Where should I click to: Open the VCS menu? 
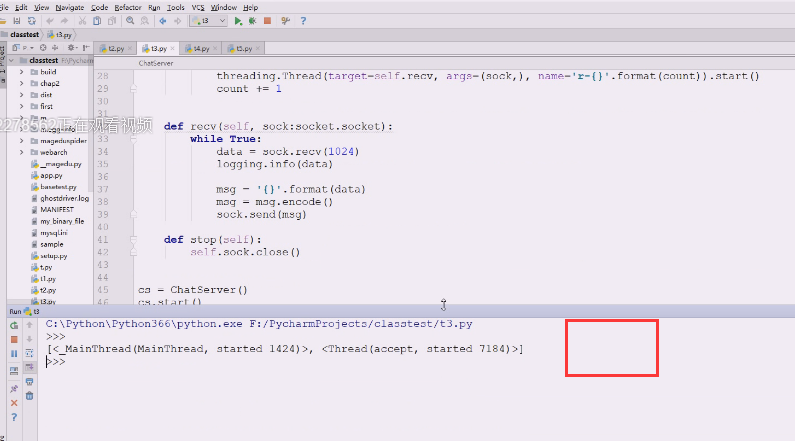click(198, 8)
